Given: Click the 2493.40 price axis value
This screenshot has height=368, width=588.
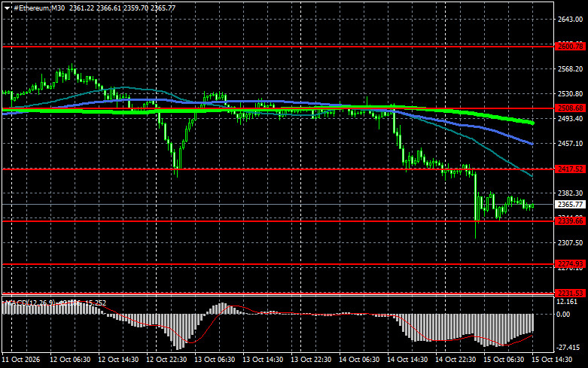Looking at the screenshot, I should tap(570, 118).
